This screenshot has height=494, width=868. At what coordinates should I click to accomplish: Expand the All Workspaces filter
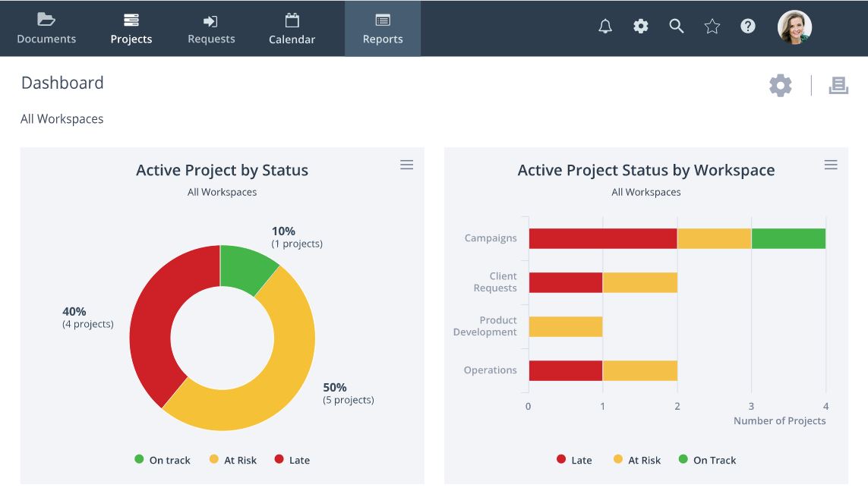pos(62,119)
